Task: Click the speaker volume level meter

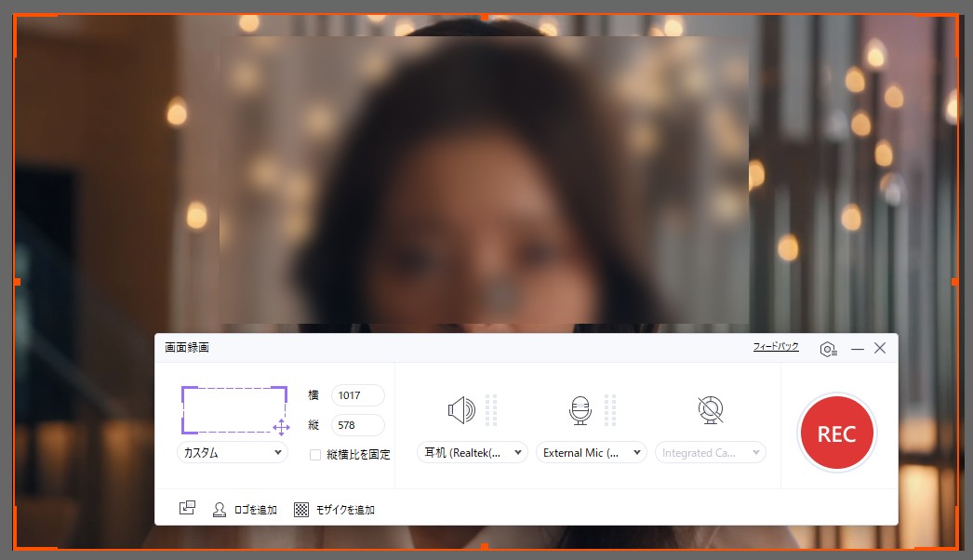Action: point(491,409)
